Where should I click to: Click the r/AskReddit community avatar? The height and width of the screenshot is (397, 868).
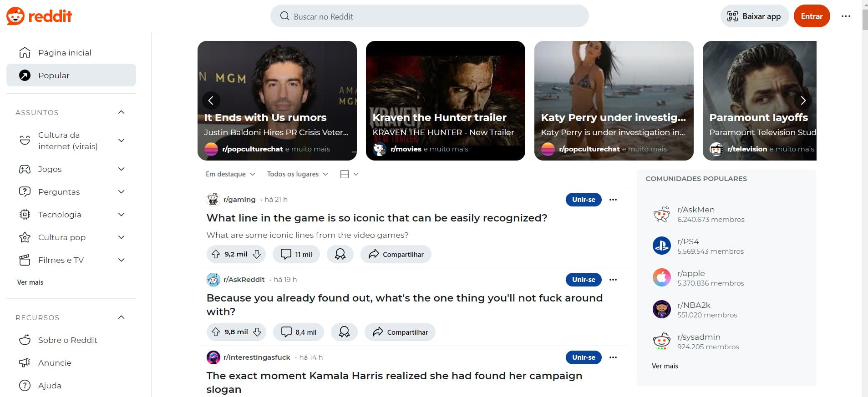(213, 280)
